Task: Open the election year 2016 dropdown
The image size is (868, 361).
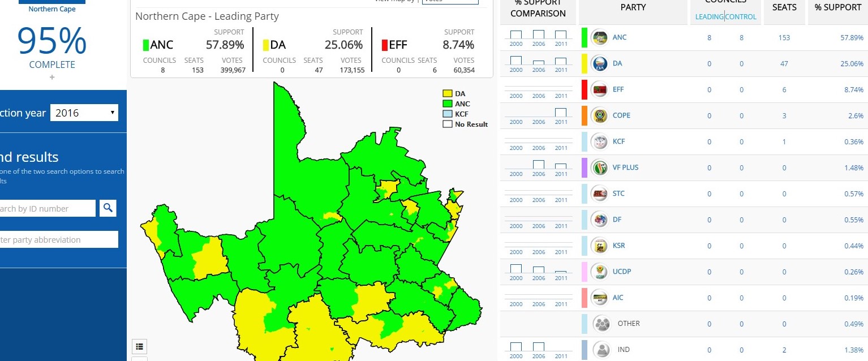Action: point(84,112)
